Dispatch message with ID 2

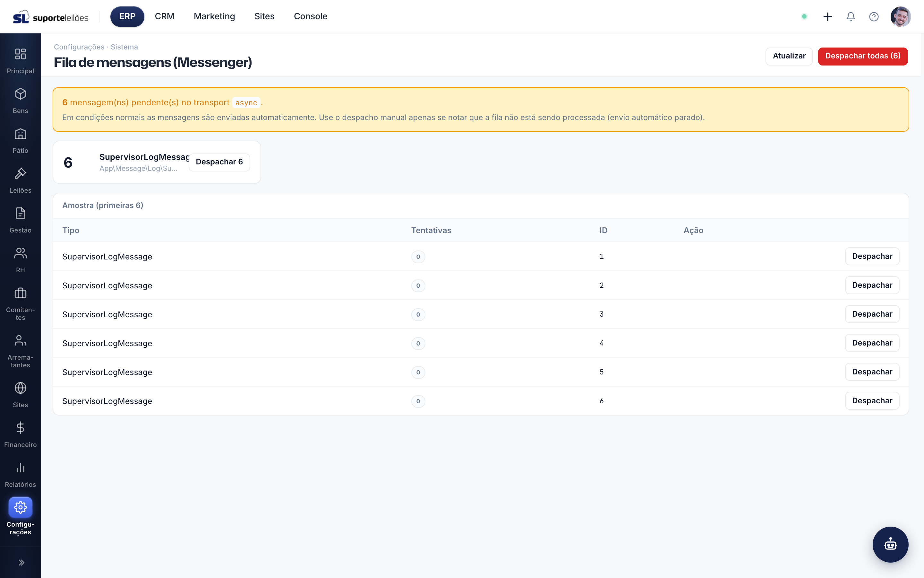872,285
